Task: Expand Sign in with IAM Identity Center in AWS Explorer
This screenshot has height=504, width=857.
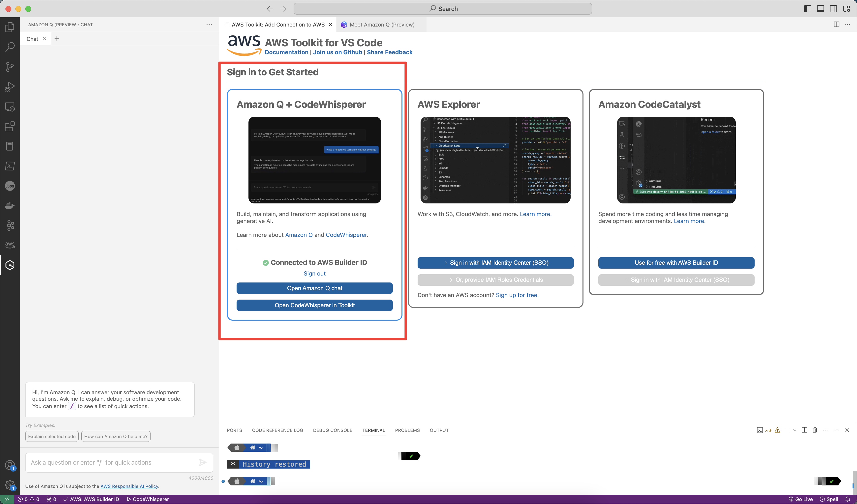Action: tap(495, 263)
